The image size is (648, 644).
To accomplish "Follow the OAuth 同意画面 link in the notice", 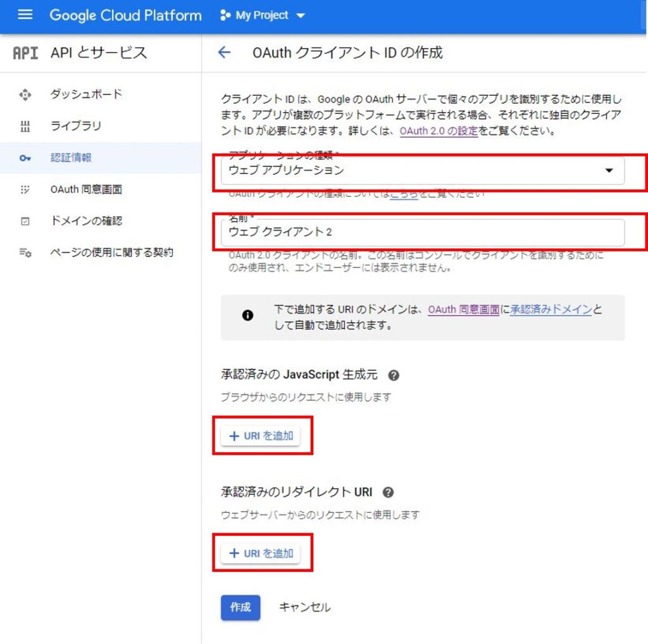I will pyautogui.click(x=463, y=310).
